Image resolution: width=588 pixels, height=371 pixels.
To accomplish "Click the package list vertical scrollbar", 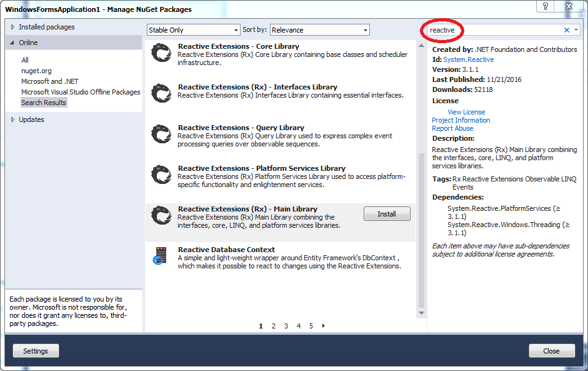I will [421, 231].
